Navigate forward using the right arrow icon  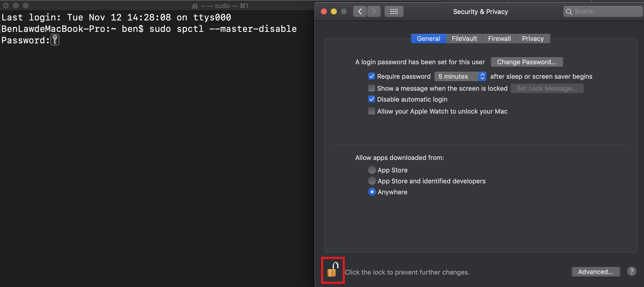(373, 11)
